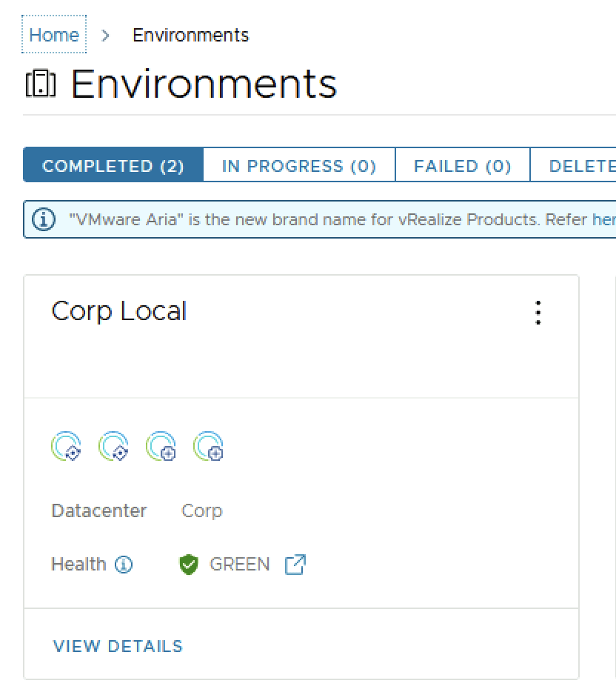Click the Environments breadcrumb text

190,36
